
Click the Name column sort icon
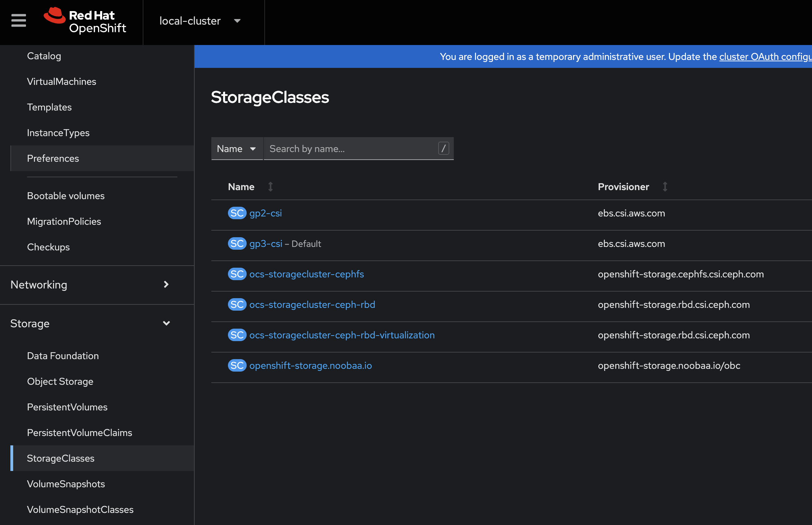pyautogui.click(x=271, y=187)
